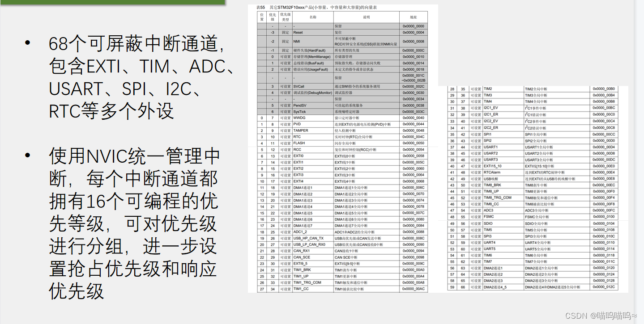The width and height of the screenshot is (644, 324).
Task: Click the 'USB_HP_CAN_TX' cell
Action: coord(313,238)
